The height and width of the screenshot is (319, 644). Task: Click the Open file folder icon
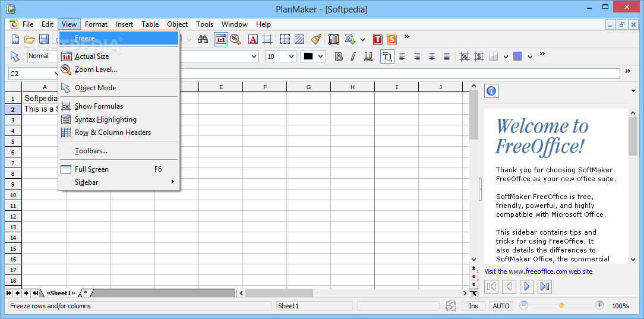pyautogui.click(x=29, y=39)
